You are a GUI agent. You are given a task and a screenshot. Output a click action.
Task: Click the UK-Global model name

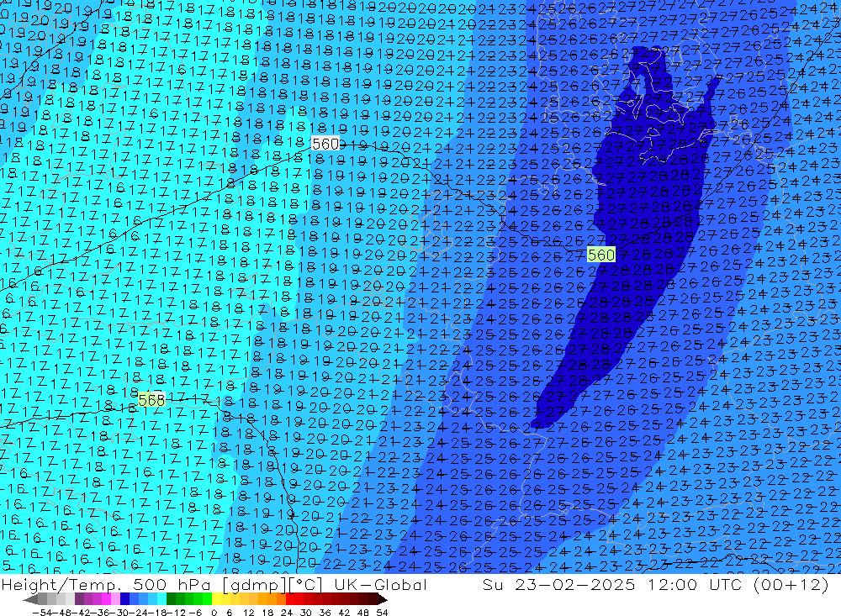coord(380,584)
